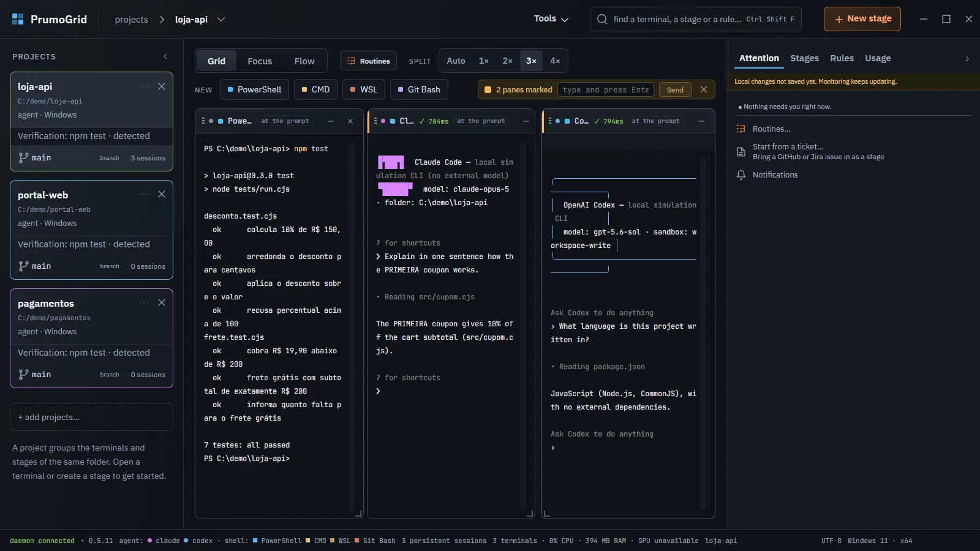This screenshot has width=980, height=551.
Task: Click Send for marked panes
Action: pyautogui.click(x=675, y=89)
